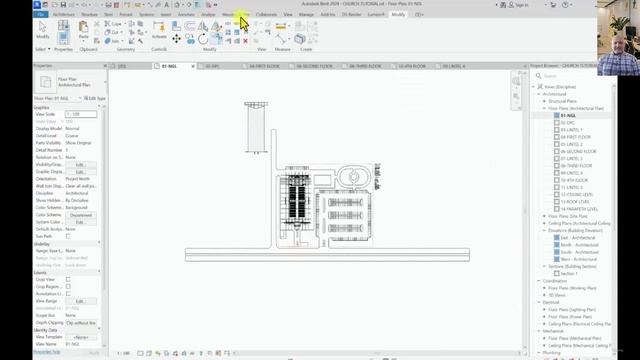
Task: Click Visibility/Graphics Edit button
Action: point(80,164)
